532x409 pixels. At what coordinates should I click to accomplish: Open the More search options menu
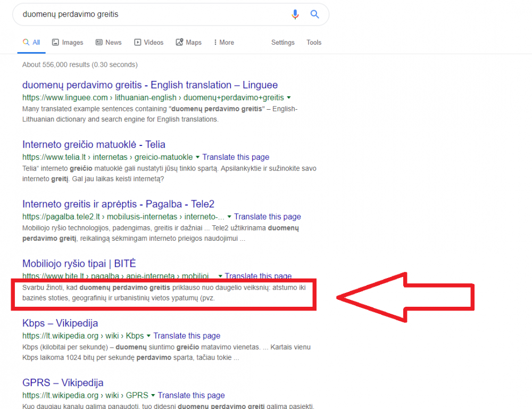coord(224,43)
